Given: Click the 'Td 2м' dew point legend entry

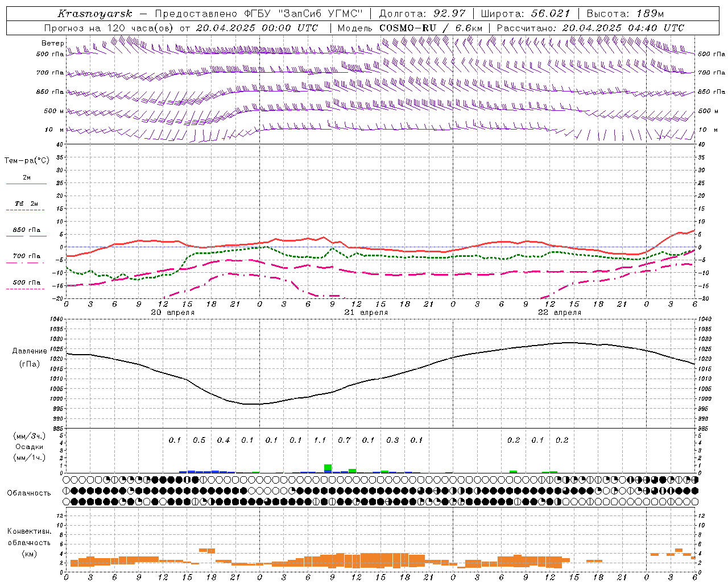Looking at the screenshot, I should (27, 203).
